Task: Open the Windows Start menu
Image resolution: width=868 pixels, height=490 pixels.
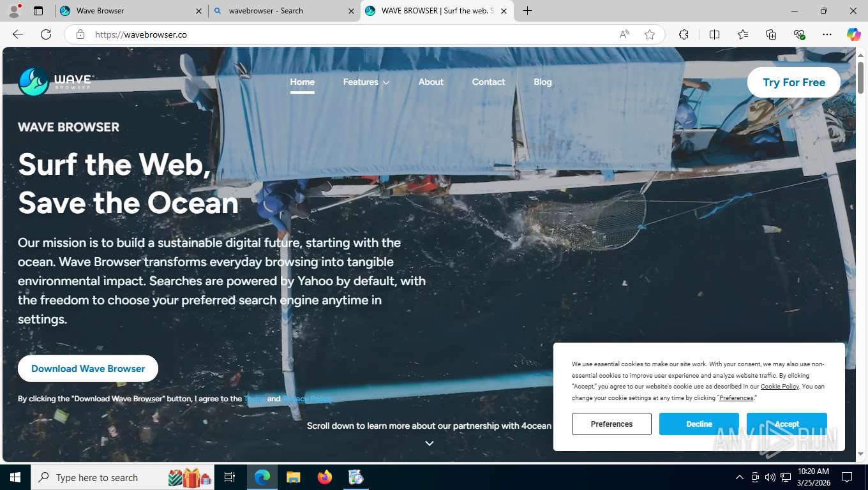Action: 15,477
